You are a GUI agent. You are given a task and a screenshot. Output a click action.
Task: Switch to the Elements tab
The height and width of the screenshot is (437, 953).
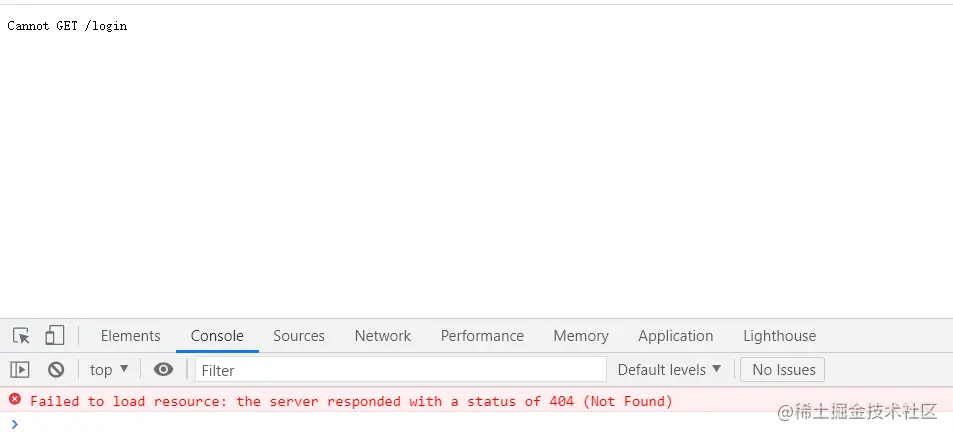(x=131, y=335)
